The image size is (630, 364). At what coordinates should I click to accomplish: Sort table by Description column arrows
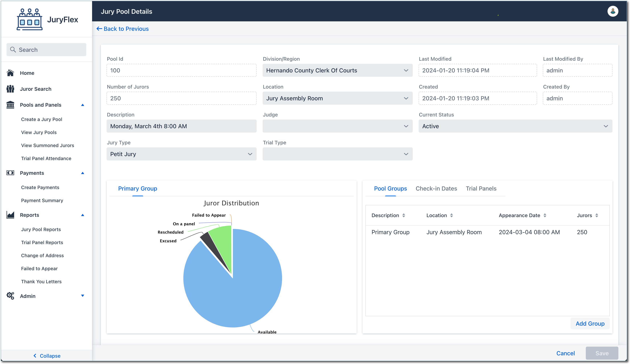point(403,215)
